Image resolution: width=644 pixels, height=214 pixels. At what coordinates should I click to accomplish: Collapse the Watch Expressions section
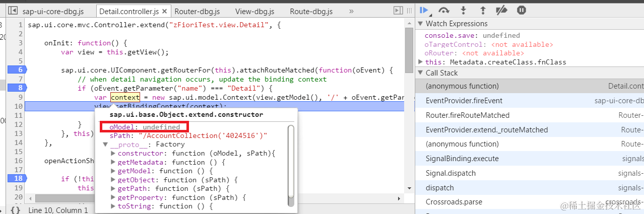pyautogui.click(x=421, y=24)
